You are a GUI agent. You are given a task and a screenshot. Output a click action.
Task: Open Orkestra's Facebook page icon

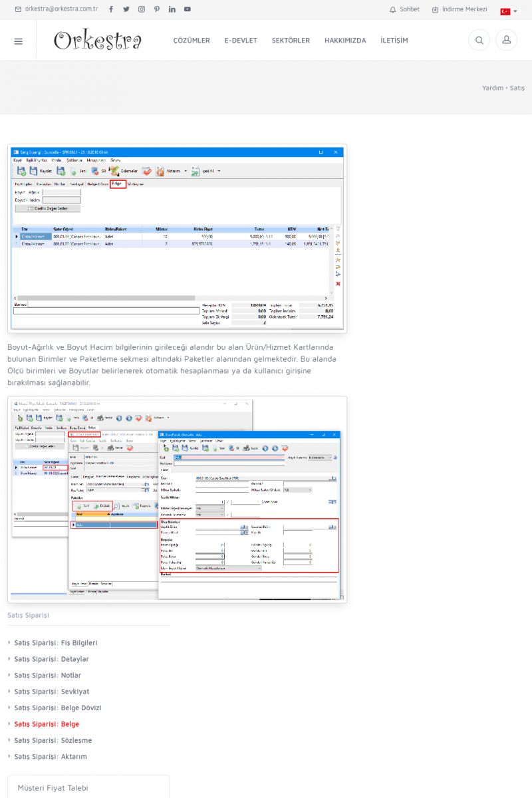point(111,9)
